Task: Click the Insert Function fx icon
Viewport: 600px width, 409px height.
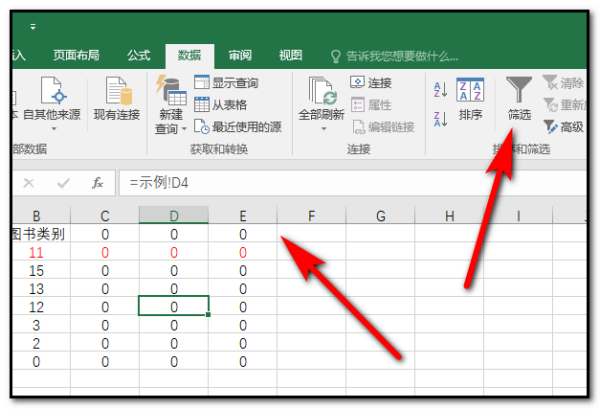Action: pos(98,183)
